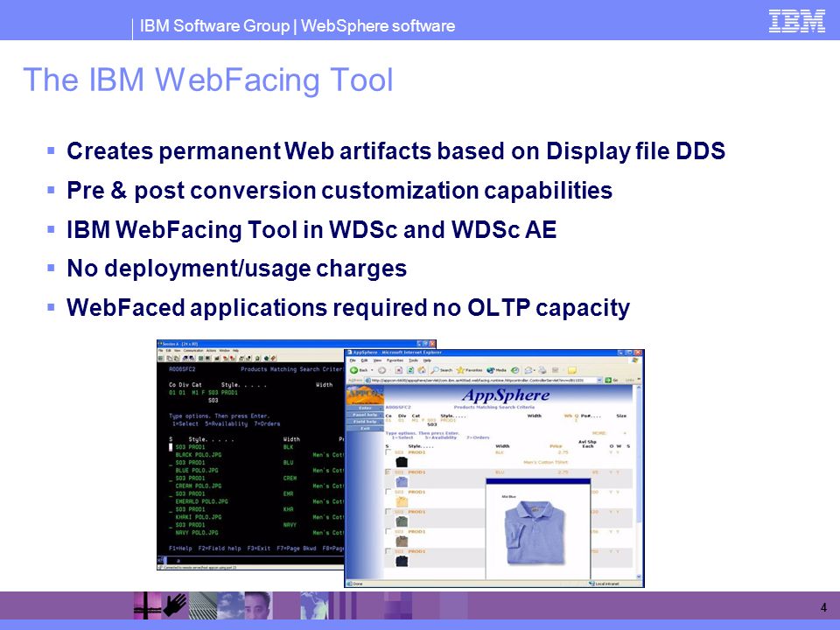The image size is (840, 630).
Task: Click the navy polo shirt thumbnail
Action: (402, 561)
